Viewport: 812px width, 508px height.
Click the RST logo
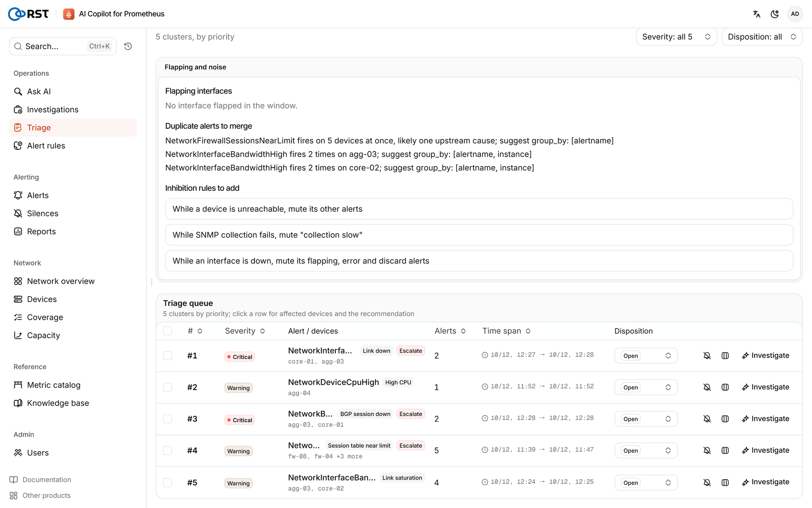click(x=28, y=14)
